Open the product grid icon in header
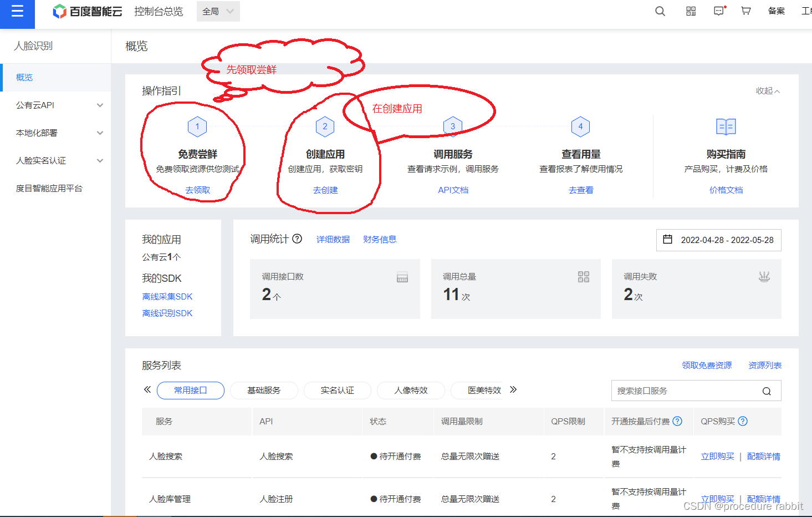 tap(691, 11)
